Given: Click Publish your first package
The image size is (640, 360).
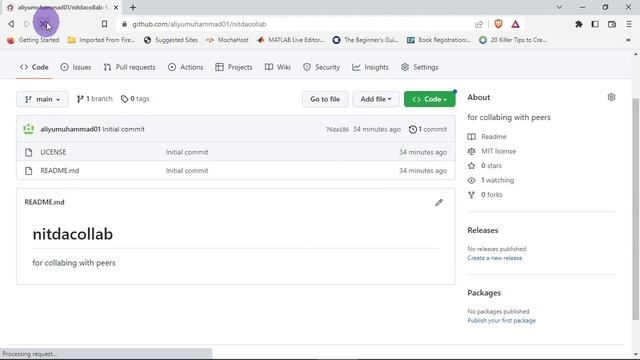Looking at the screenshot, I should pos(501,320).
